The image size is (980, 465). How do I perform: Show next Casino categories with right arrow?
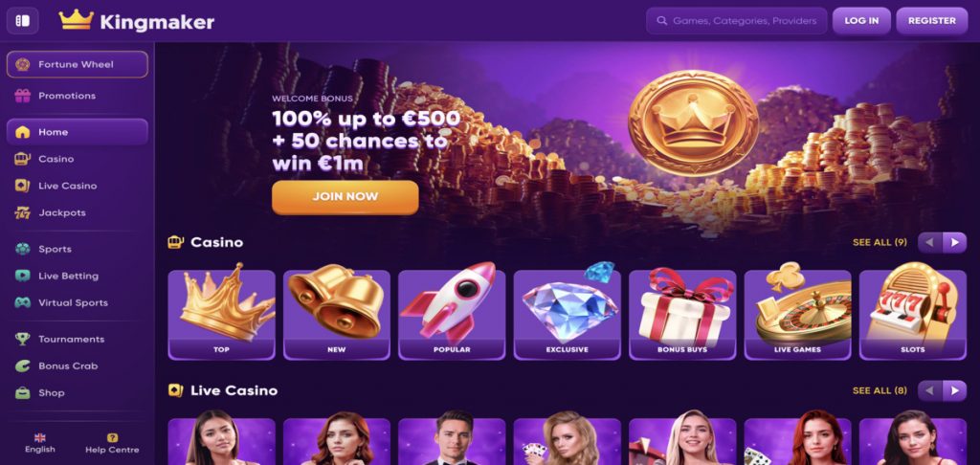(x=954, y=242)
